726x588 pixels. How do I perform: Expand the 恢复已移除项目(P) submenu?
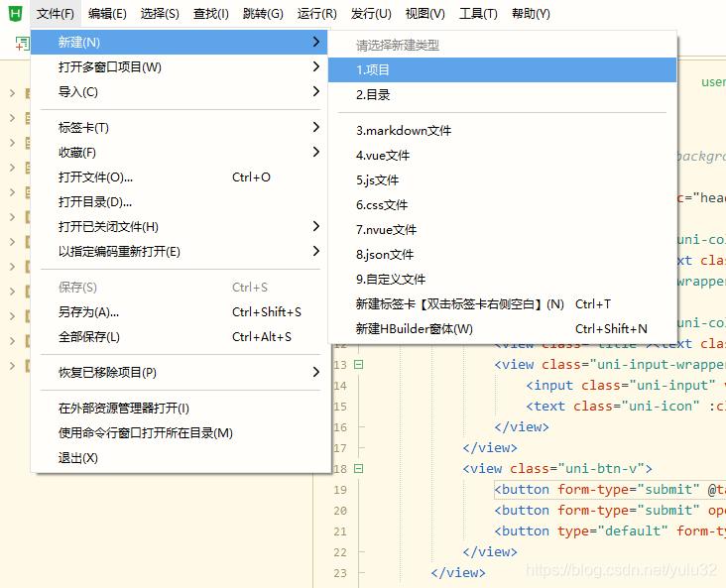pos(315,373)
